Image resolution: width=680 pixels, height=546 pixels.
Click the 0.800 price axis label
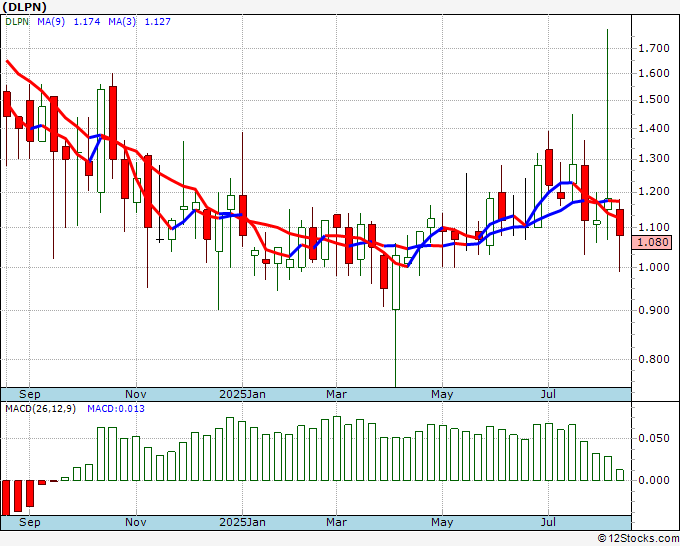point(653,360)
